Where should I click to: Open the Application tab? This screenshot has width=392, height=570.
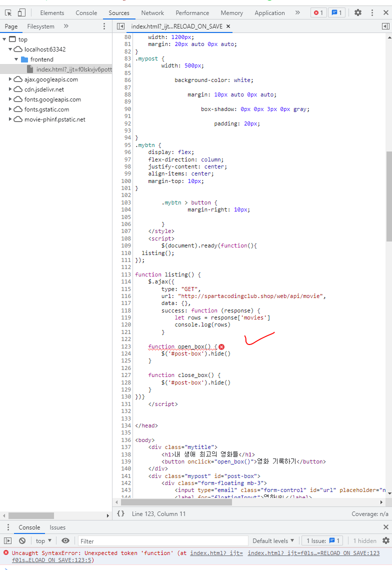coord(269,12)
